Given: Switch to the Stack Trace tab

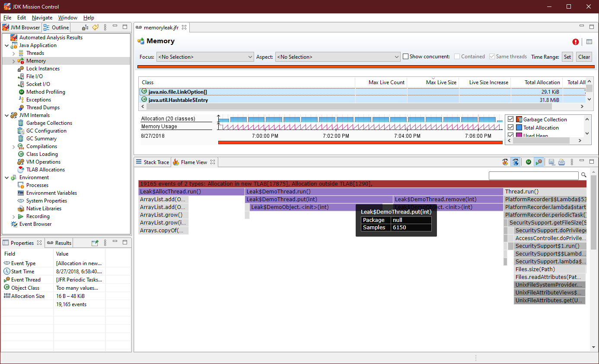Looking at the screenshot, I should coord(153,162).
